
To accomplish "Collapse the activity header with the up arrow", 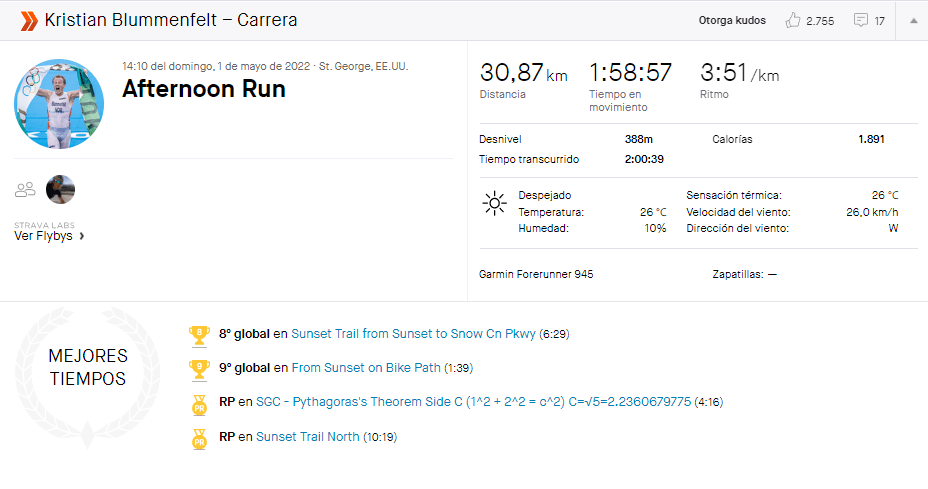I will point(913,21).
